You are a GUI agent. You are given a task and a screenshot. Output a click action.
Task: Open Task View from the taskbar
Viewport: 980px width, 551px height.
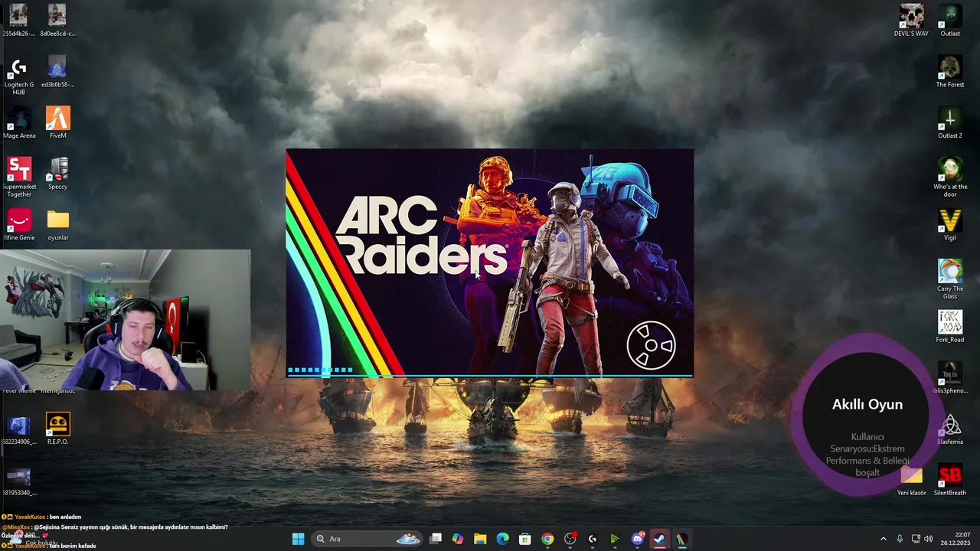436,539
